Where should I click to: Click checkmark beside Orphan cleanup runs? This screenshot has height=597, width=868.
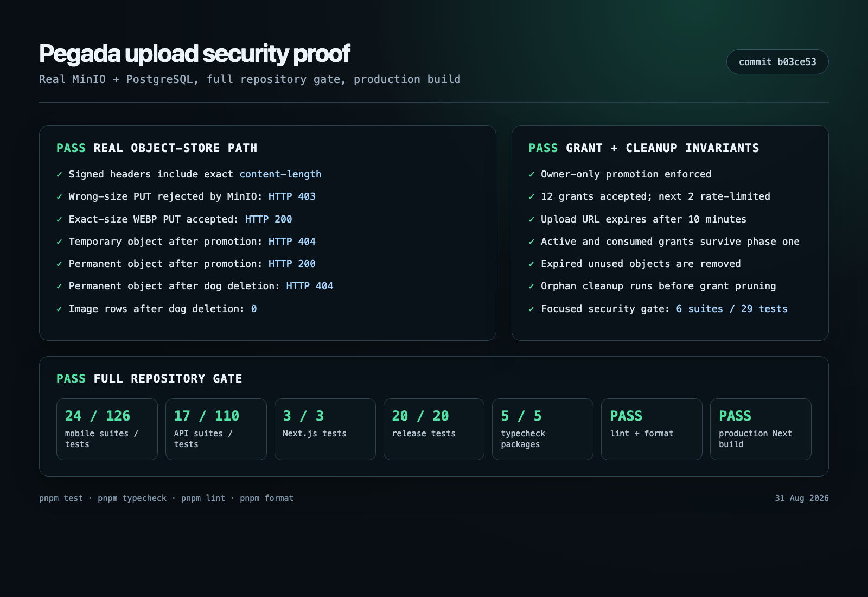[532, 286]
